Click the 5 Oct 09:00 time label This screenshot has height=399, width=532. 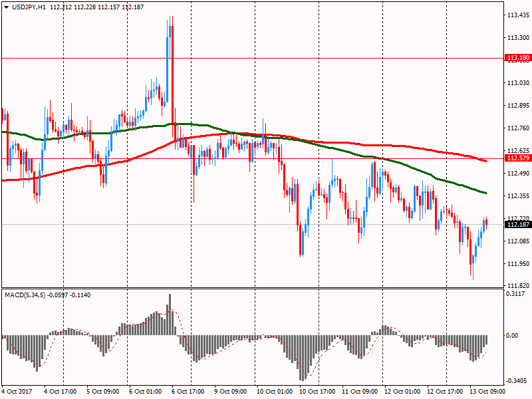103,392
